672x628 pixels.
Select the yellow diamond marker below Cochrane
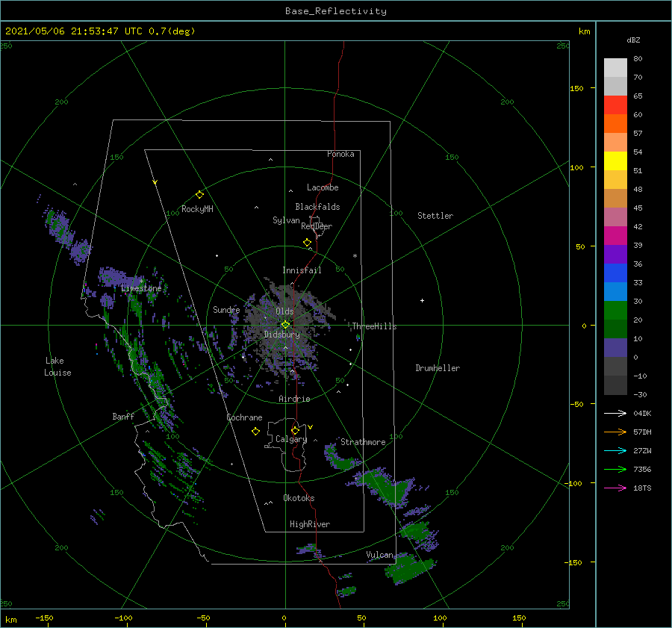click(x=255, y=432)
